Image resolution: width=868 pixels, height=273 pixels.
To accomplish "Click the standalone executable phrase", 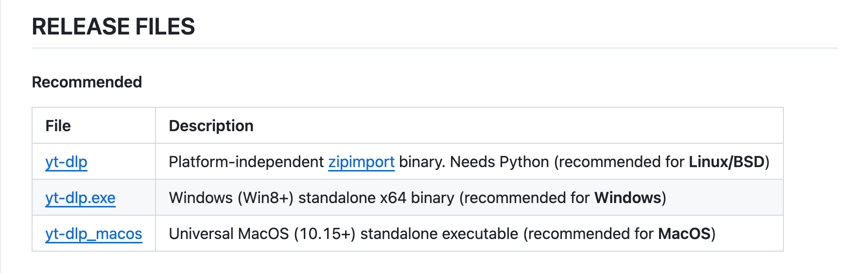I will coord(439,234).
